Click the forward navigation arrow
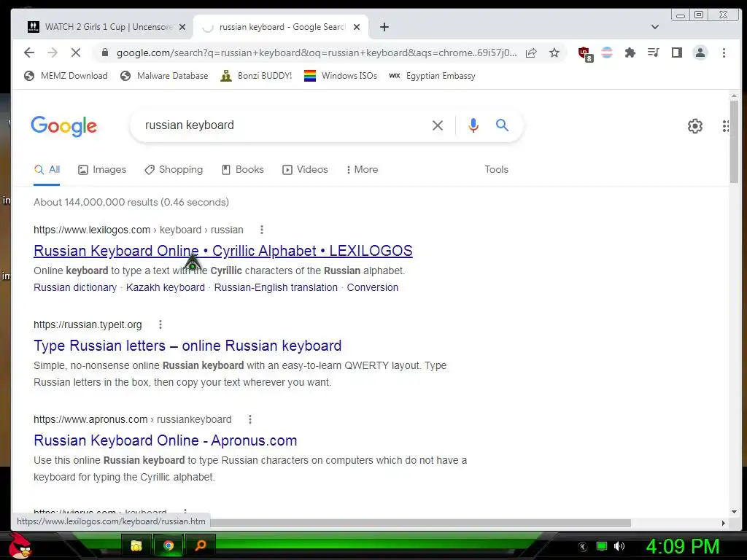Screen dimensions: 747x560 click(53, 52)
